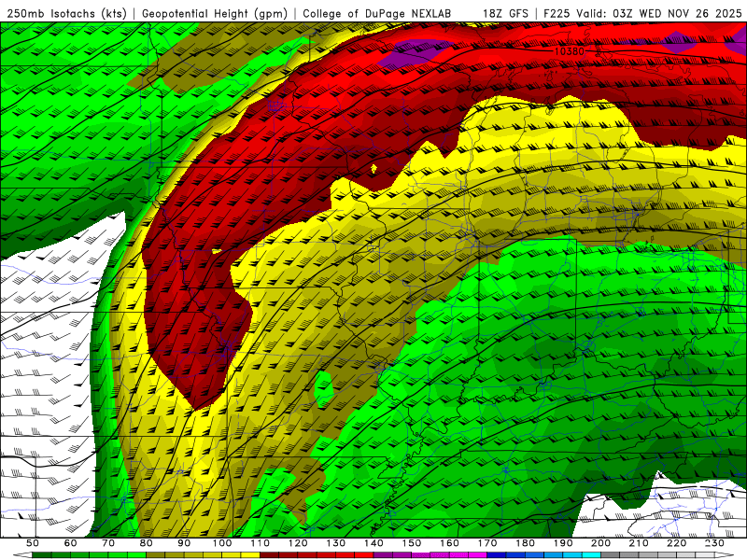This screenshot has height=560, width=747.
Task: Click the 50 kt legend value
Action: pyautogui.click(x=33, y=543)
